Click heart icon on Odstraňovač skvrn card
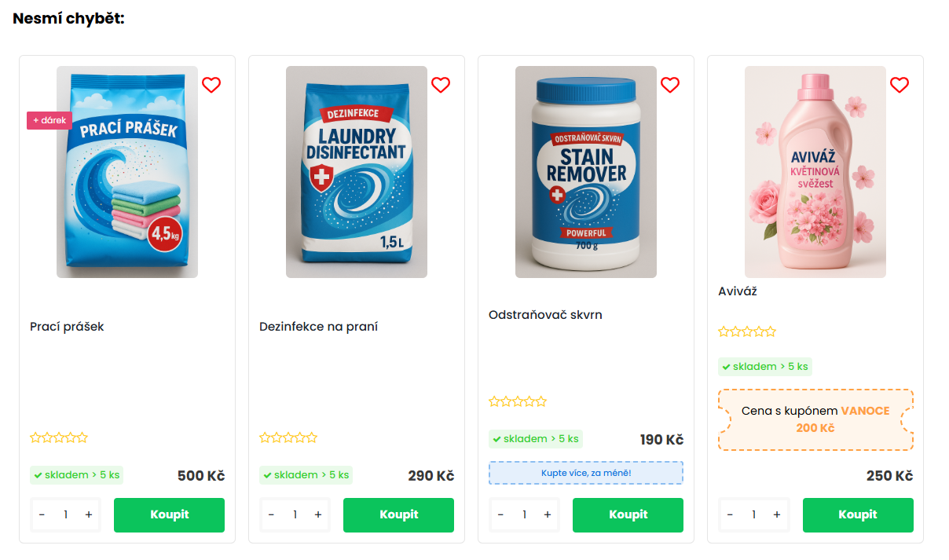Viewport: 949px width, 560px height. point(670,85)
